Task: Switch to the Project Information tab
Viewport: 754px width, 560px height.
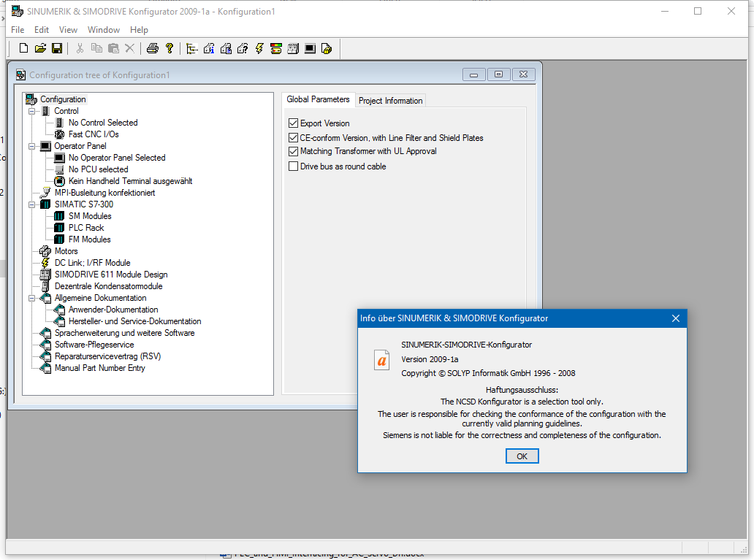Action: click(x=390, y=101)
